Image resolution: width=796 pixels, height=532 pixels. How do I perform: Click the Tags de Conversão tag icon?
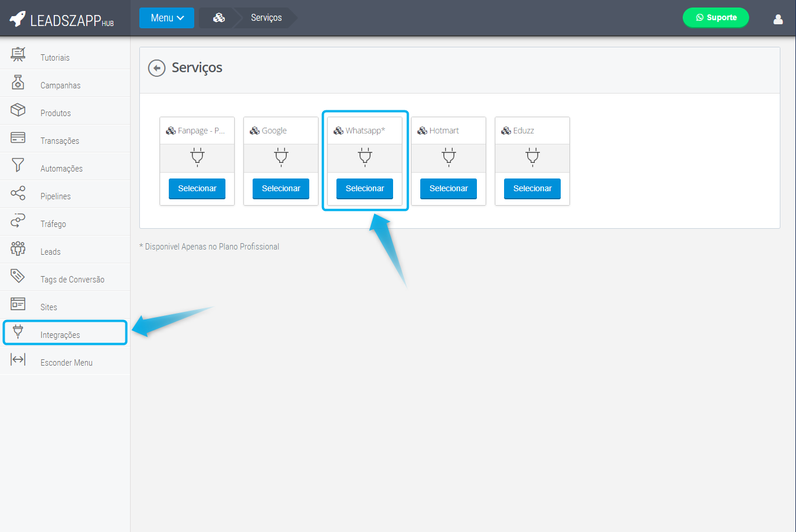[x=18, y=276]
